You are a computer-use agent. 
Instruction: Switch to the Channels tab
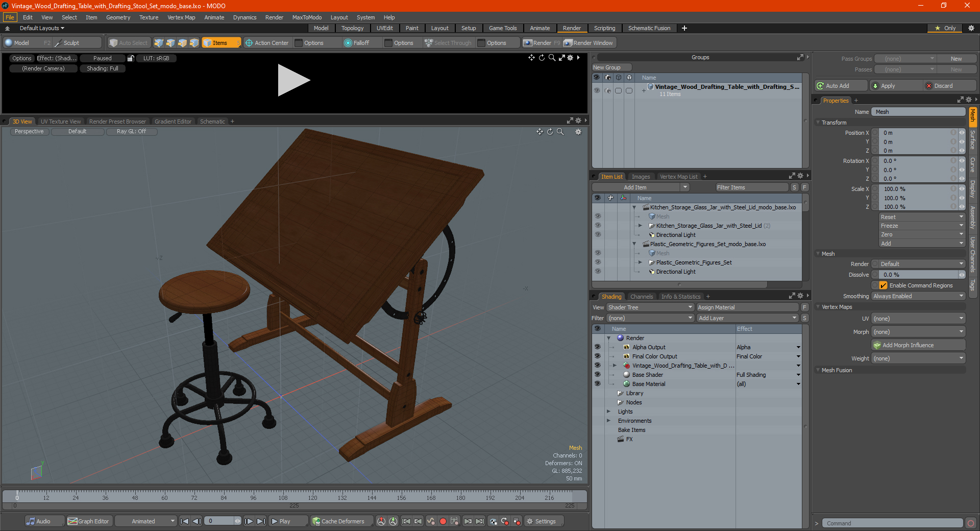641,297
